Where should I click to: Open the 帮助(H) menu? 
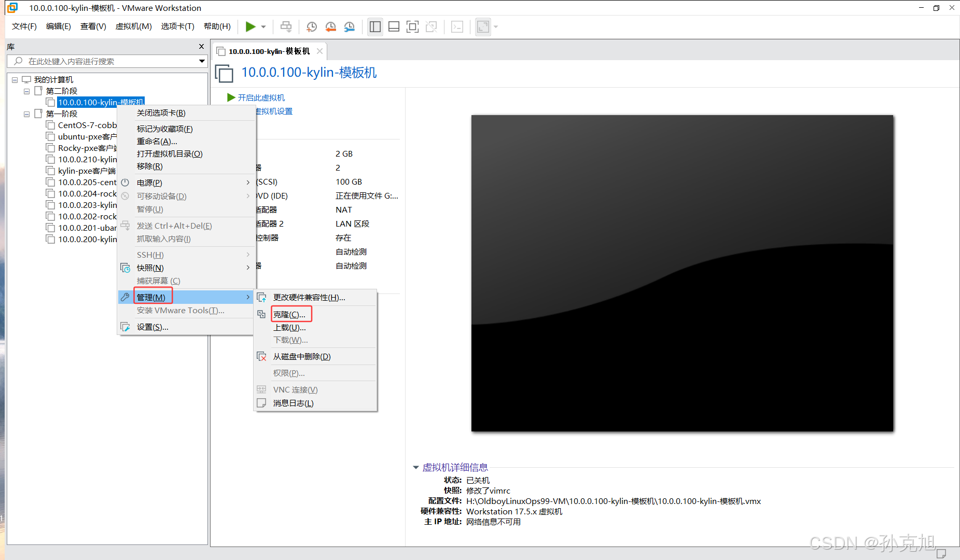217,26
